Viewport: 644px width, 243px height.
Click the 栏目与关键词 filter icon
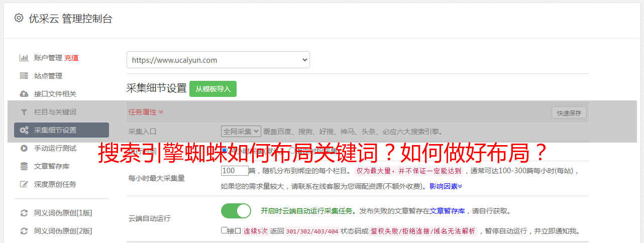pos(24,112)
